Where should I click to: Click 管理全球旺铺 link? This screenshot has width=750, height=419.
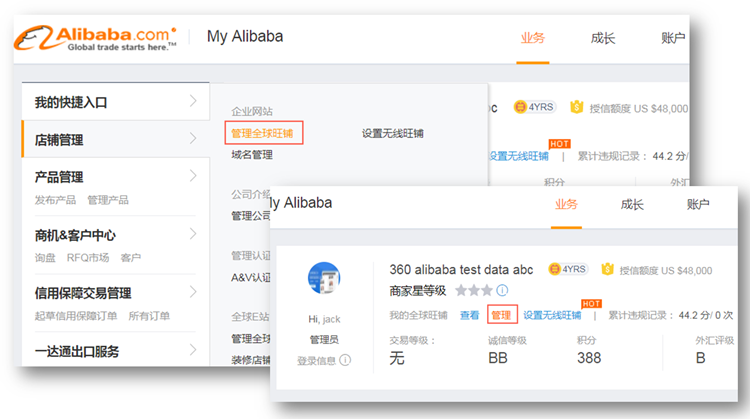262,133
